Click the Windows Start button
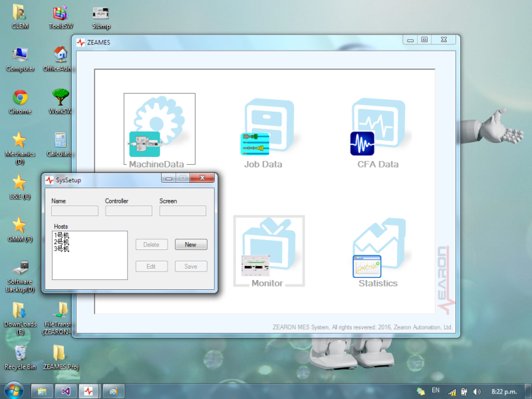 tap(13, 390)
